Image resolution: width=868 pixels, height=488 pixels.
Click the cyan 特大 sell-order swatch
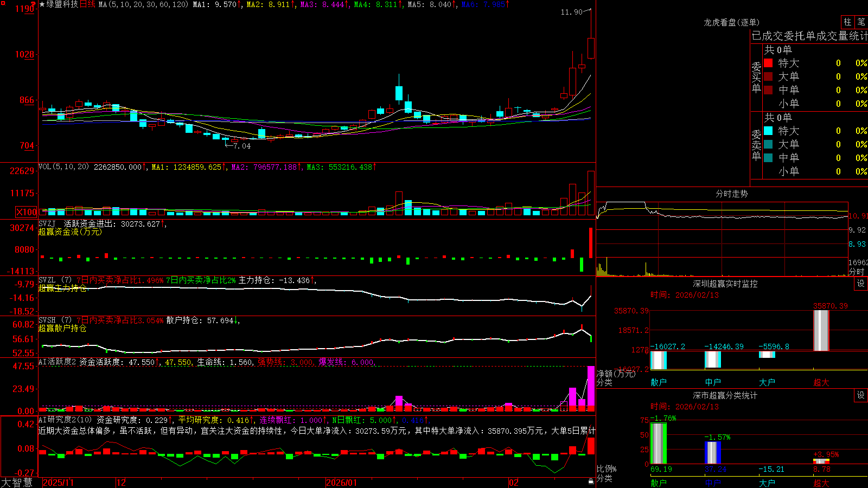pos(768,131)
